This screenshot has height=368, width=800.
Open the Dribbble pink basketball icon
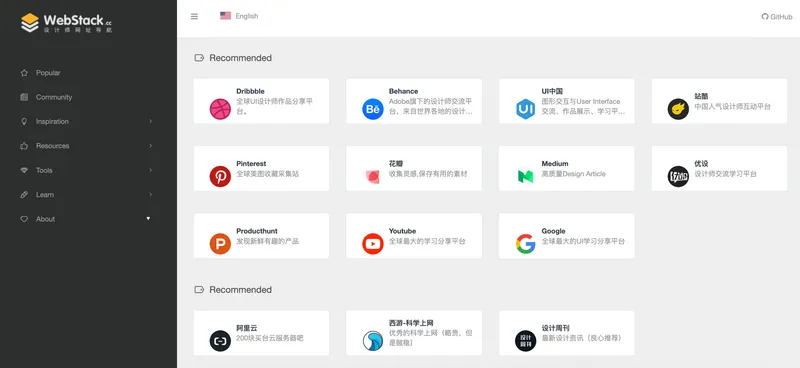click(x=220, y=109)
